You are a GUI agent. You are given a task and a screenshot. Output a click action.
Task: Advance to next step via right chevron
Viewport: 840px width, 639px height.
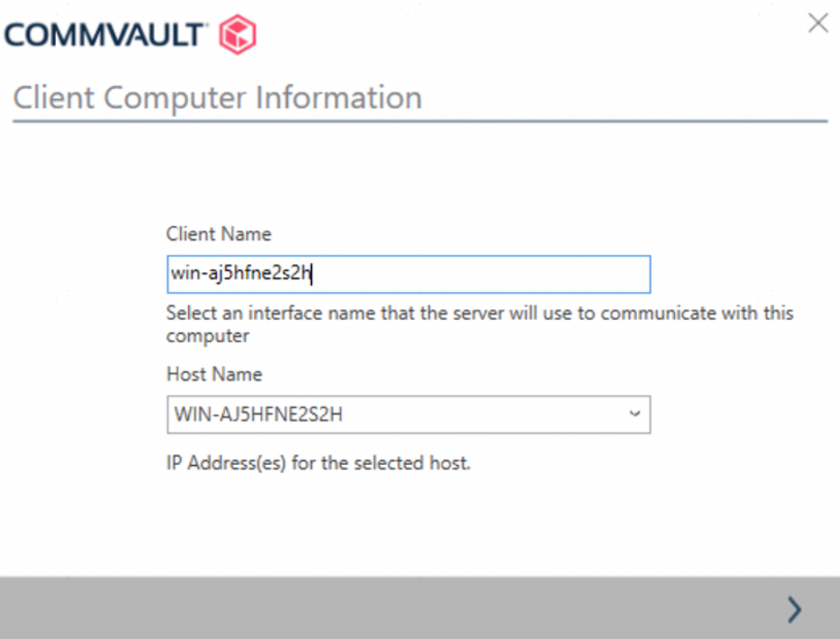click(x=795, y=609)
